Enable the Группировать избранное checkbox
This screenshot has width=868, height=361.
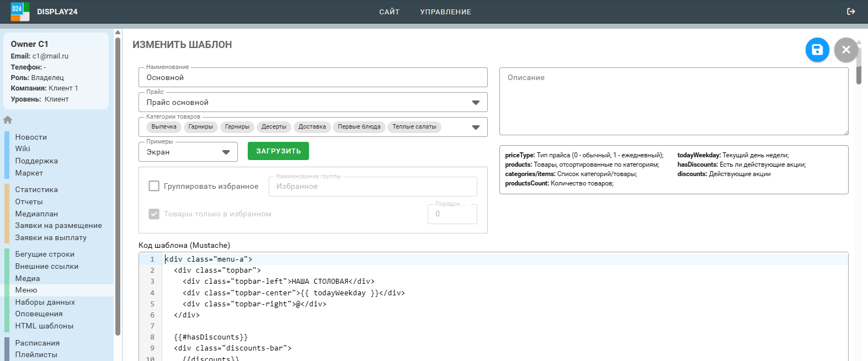tap(154, 186)
